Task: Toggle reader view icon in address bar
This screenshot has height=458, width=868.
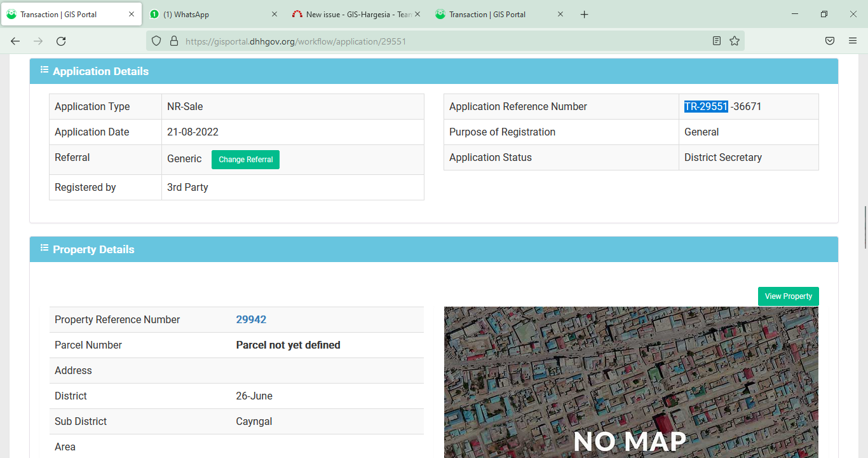Action: pyautogui.click(x=717, y=41)
